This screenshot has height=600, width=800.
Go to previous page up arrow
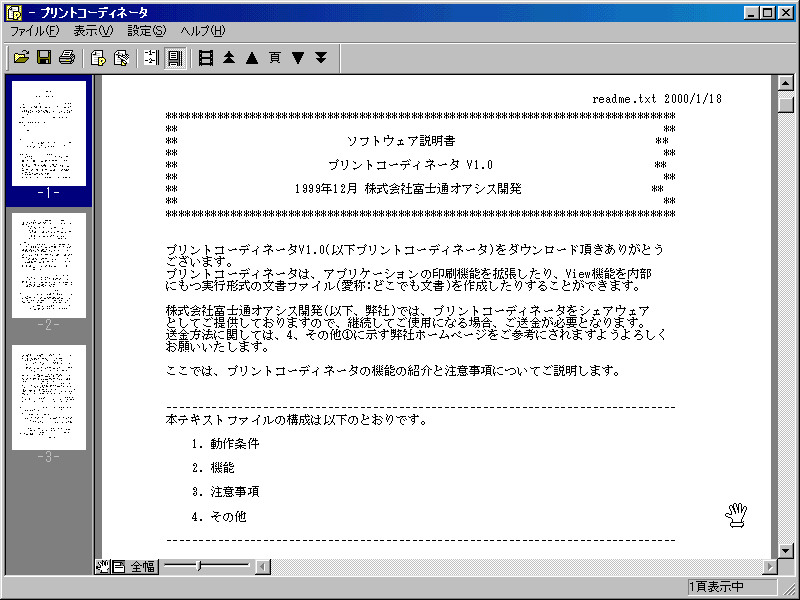(x=252, y=58)
